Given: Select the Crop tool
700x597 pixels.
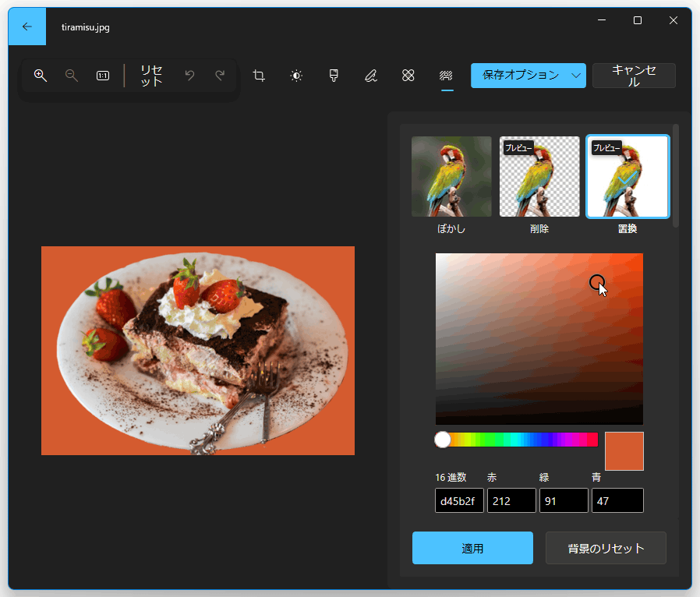Looking at the screenshot, I should [259, 76].
